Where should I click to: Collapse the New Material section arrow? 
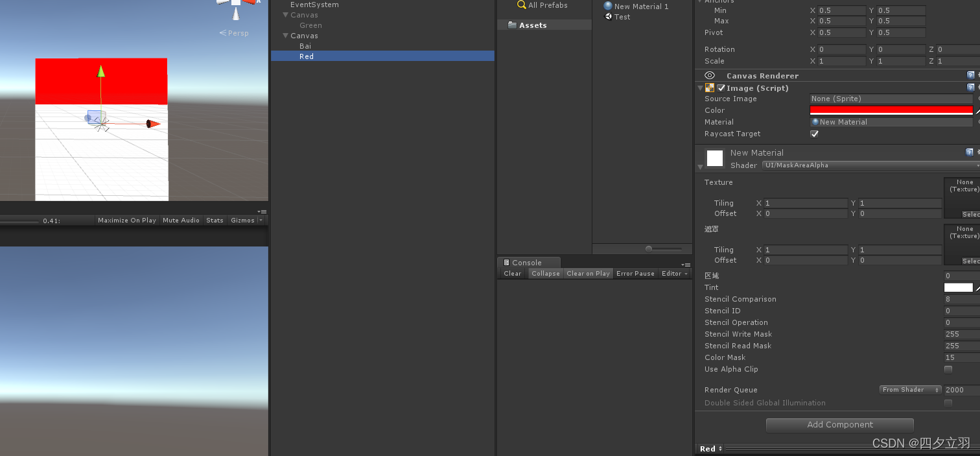[700, 167]
